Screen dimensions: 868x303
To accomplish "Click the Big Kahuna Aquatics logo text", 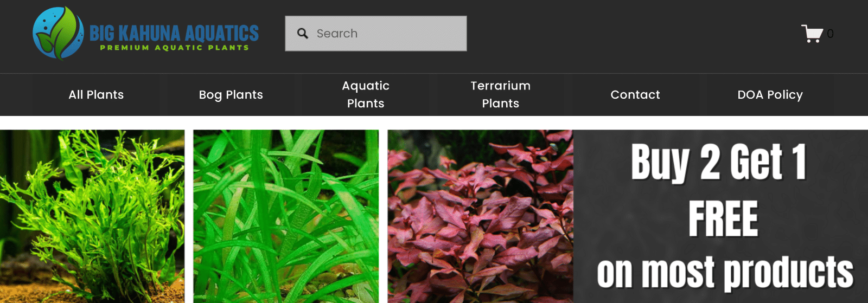I will 174,33.
